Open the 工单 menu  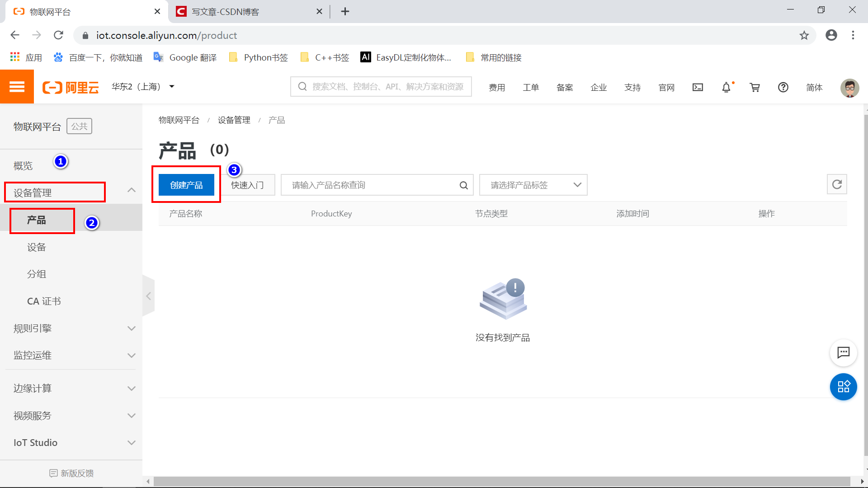tap(531, 87)
